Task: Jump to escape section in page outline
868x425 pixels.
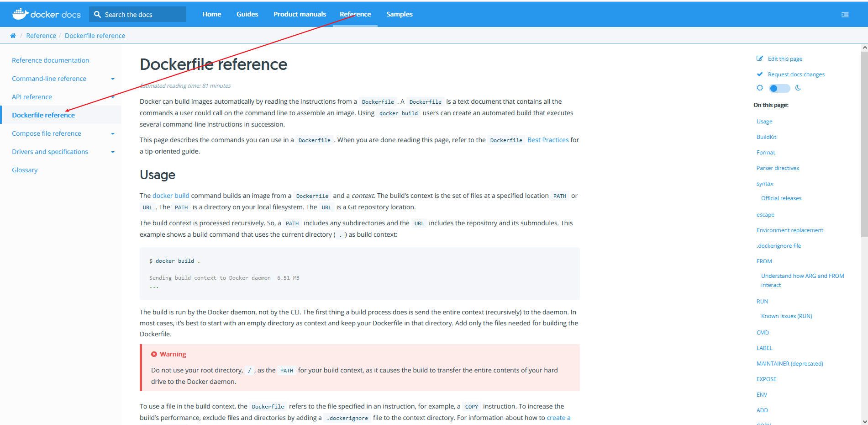Action: (x=765, y=215)
